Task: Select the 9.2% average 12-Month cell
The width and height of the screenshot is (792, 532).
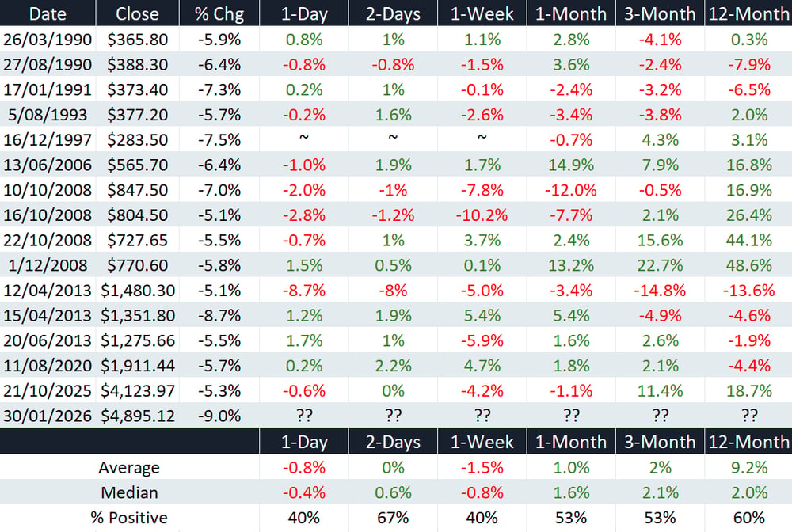Action: [748, 467]
